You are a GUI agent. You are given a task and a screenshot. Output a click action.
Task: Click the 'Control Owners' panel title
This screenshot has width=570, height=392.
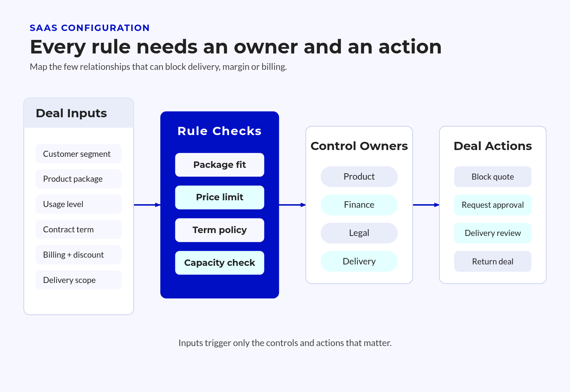[359, 146]
